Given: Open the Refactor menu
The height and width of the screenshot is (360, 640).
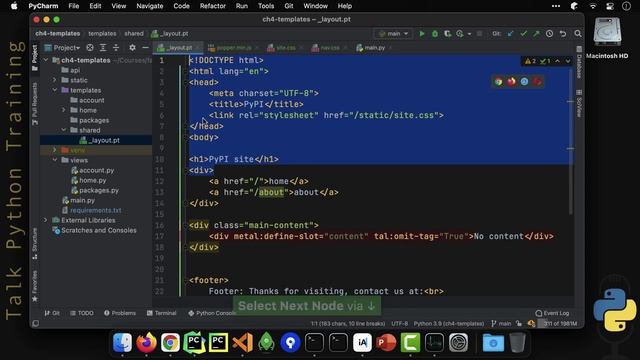Looking at the screenshot, I should click(212, 6).
